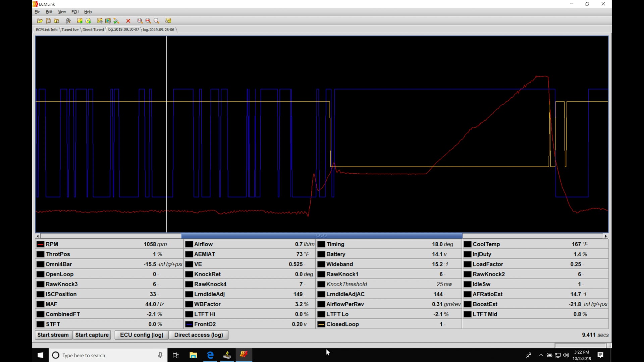Click the graph scrollbar right arrow
This screenshot has height=362, width=644.
pyautogui.click(x=606, y=236)
